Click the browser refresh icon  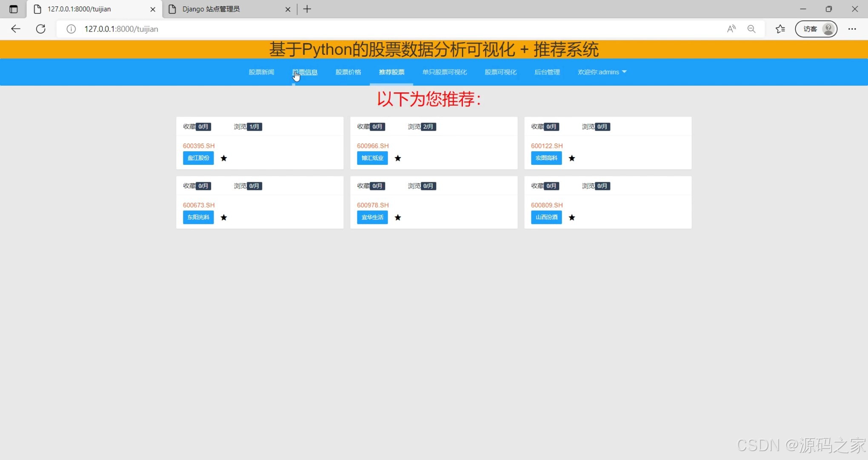(41, 29)
